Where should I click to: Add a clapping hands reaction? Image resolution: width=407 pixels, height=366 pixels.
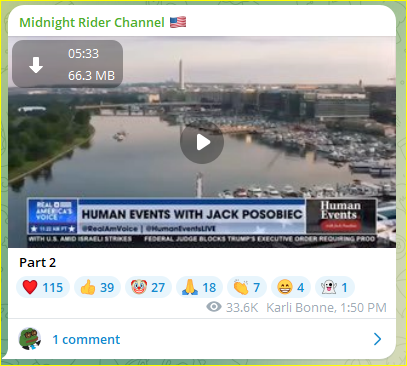247,287
